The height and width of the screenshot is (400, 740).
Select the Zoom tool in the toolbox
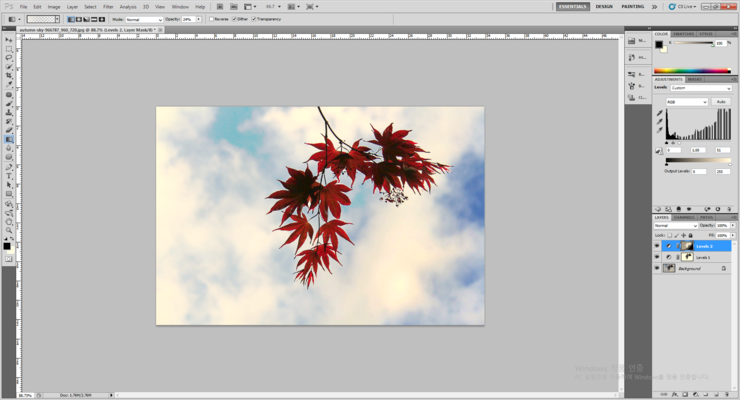9,230
